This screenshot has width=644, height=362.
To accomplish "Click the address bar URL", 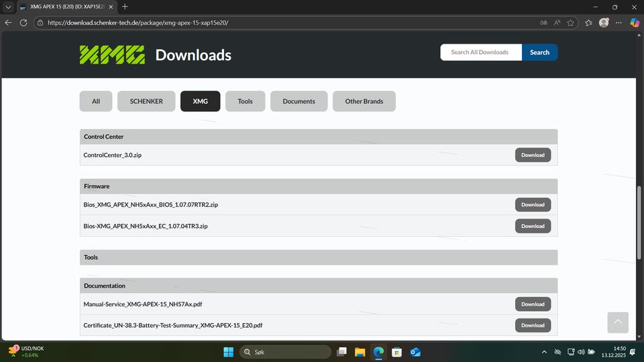I will tap(138, 23).
